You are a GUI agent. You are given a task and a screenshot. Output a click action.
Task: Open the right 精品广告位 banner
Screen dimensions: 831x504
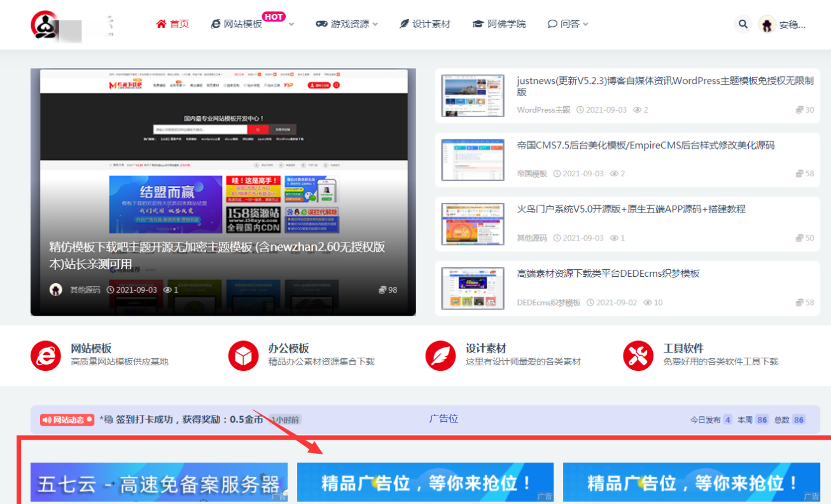[x=692, y=483]
